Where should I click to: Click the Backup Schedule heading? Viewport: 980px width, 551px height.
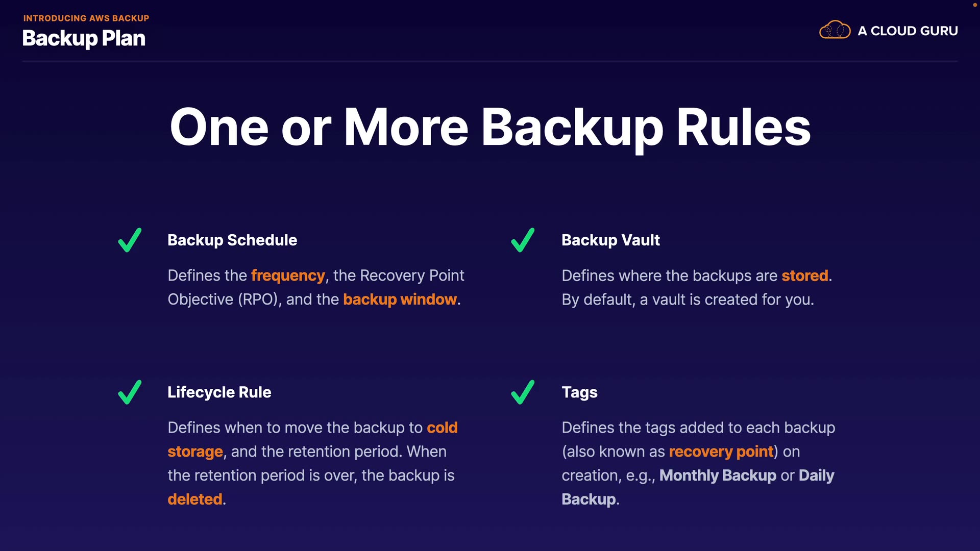(232, 240)
